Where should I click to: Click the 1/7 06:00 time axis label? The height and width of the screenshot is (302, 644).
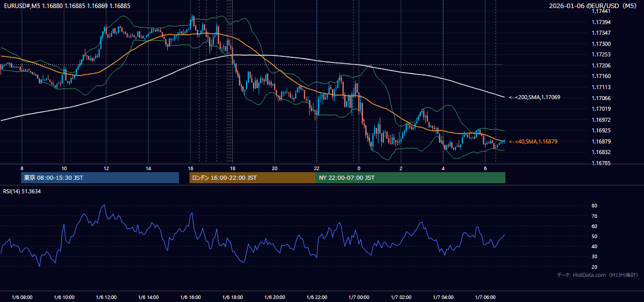(x=485, y=297)
